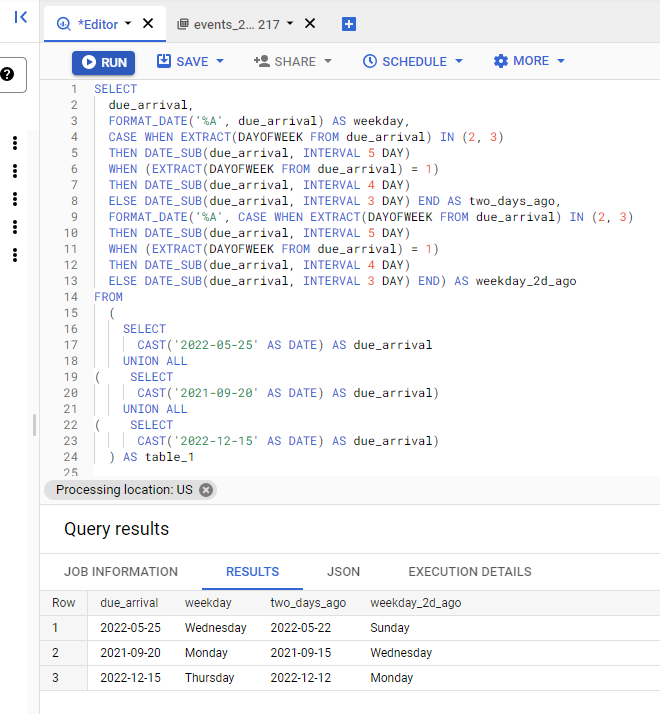Click the due_arrival column header

tap(129, 603)
